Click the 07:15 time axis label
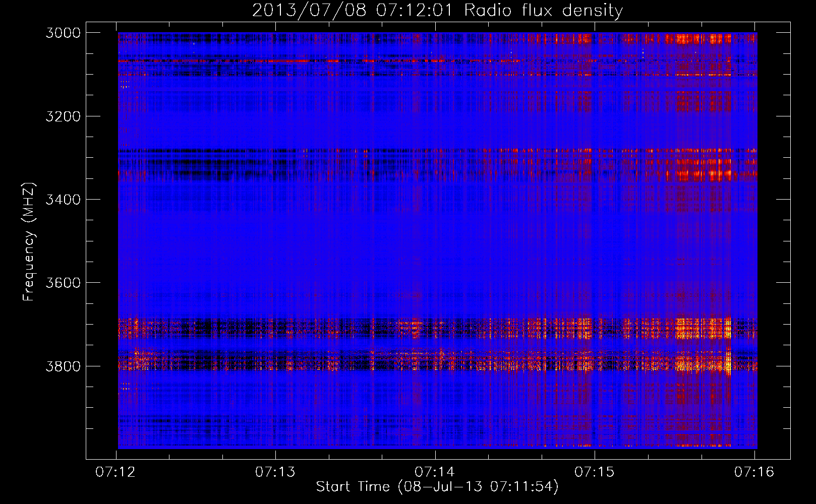 coord(595,472)
